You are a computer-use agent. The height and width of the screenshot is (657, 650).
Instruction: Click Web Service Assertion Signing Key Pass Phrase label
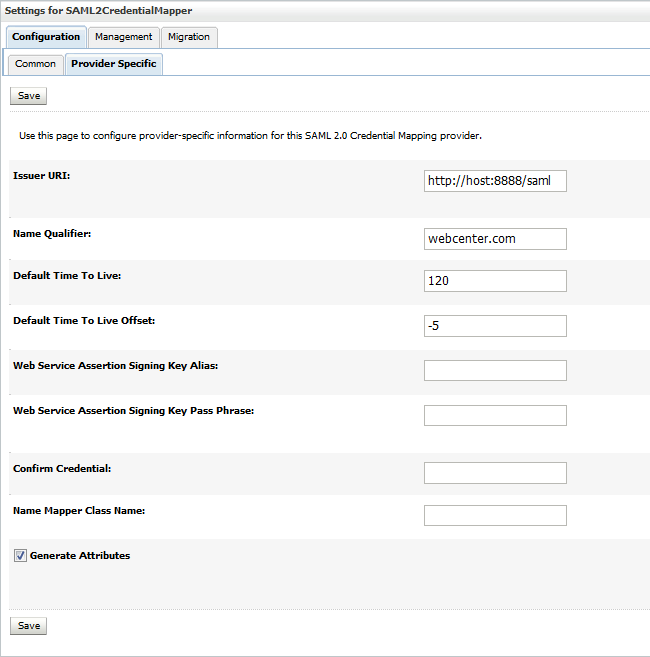[x=134, y=411]
